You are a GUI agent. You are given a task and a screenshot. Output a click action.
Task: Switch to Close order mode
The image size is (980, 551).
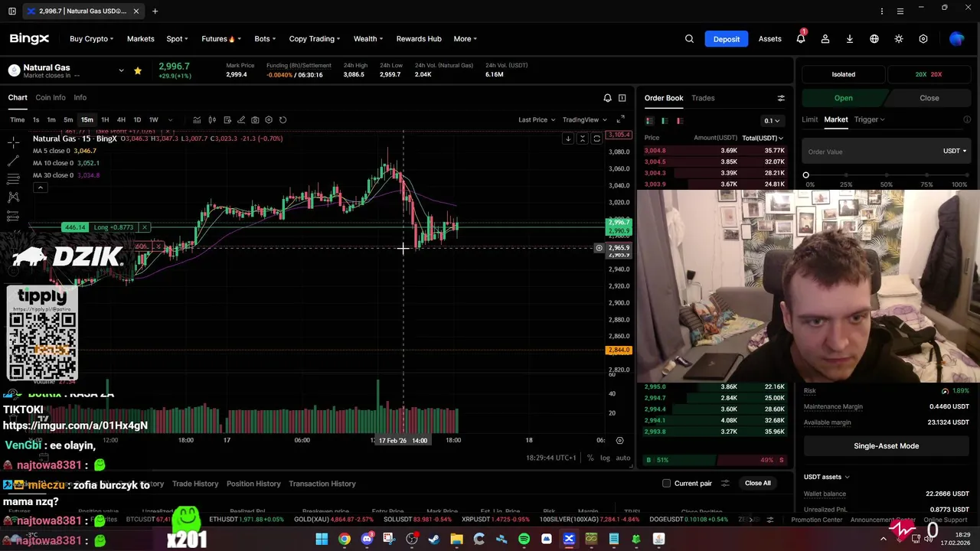[929, 98]
